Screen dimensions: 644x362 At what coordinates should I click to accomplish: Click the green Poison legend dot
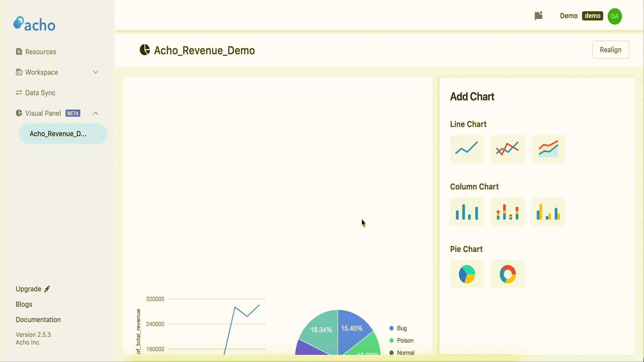coord(391,341)
